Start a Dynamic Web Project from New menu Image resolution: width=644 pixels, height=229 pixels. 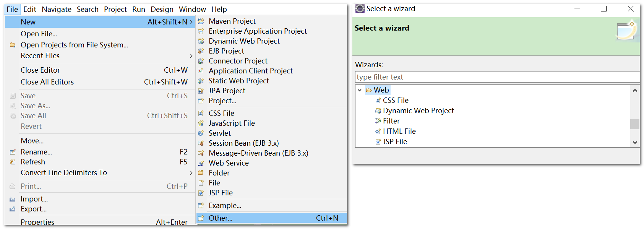(x=244, y=41)
